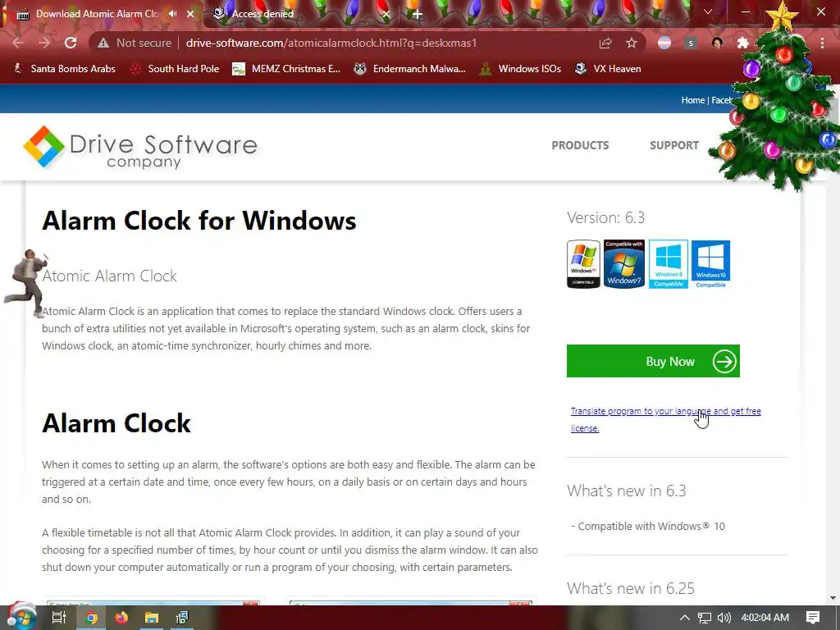Open Endermanch Malware bookmark
This screenshot has height=630, width=840.
(410, 69)
